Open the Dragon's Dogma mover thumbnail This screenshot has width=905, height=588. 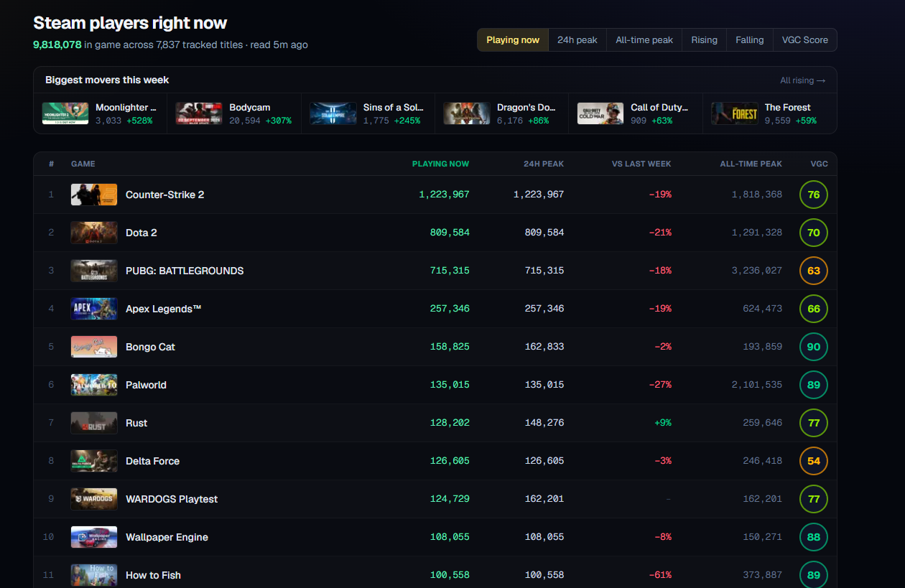(x=467, y=113)
